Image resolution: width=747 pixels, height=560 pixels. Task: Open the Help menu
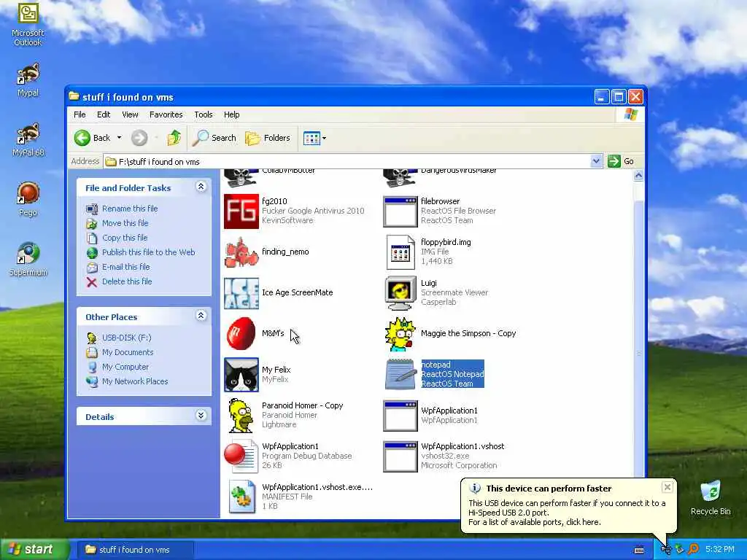click(231, 114)
